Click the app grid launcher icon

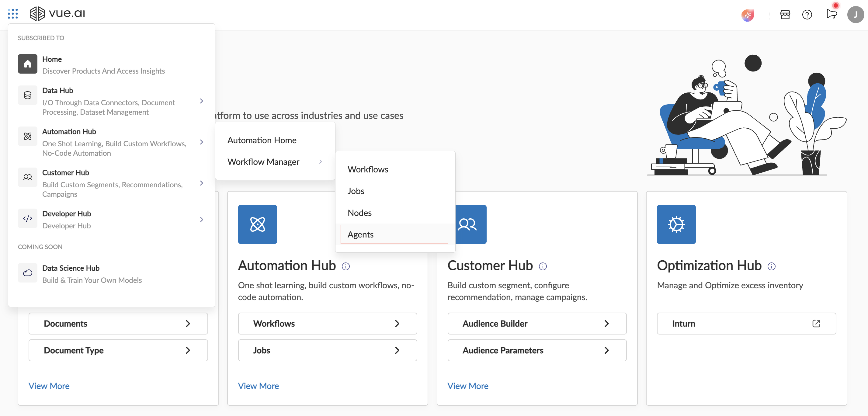pyautogui.click(x=13, y=14)
